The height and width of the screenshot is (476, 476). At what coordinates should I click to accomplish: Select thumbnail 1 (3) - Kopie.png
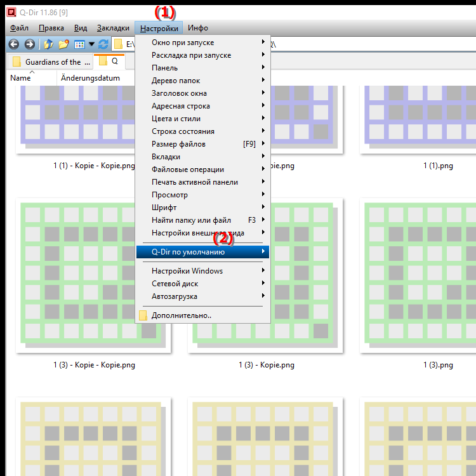(x=307, y=275)
